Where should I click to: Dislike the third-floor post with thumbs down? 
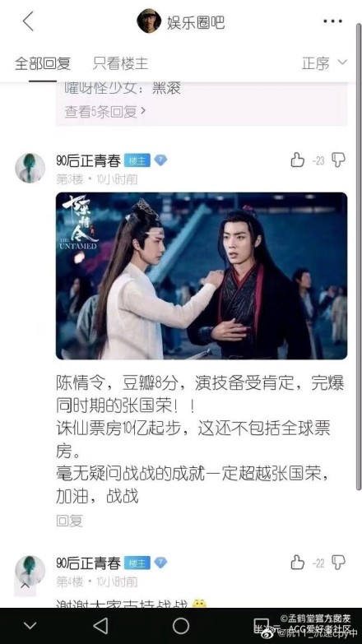pyautogui.click(x=338, y=160)
